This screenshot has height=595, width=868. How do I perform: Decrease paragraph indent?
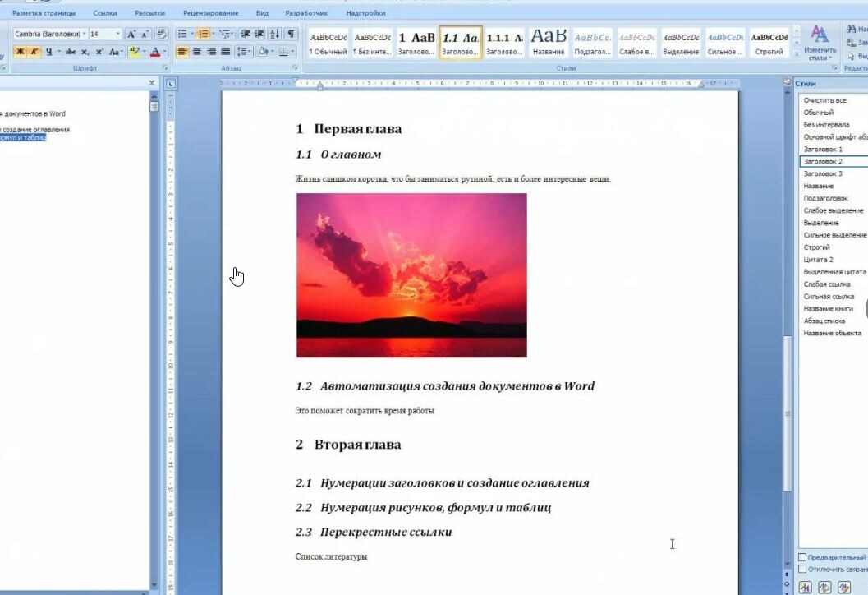point(246,35)
